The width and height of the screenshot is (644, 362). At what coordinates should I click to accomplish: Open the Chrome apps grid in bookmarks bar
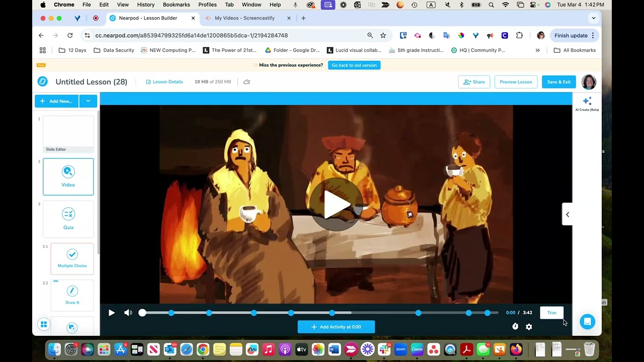click(x=43, y=50)
